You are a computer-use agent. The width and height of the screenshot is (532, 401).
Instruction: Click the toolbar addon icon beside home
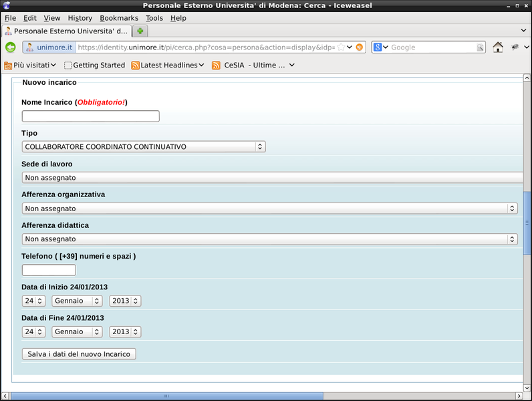point(515,47)
